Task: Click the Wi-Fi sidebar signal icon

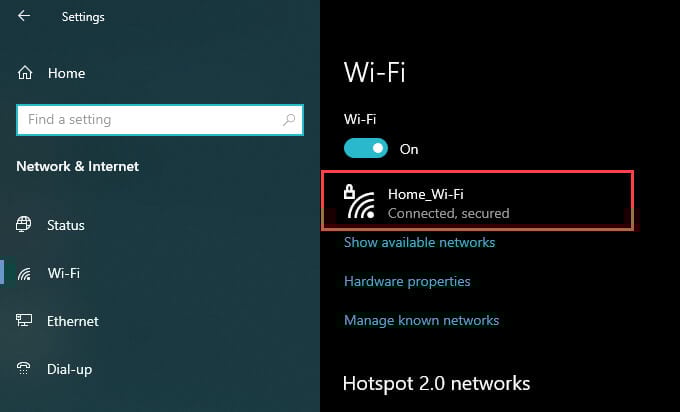Action: [24, 273]
